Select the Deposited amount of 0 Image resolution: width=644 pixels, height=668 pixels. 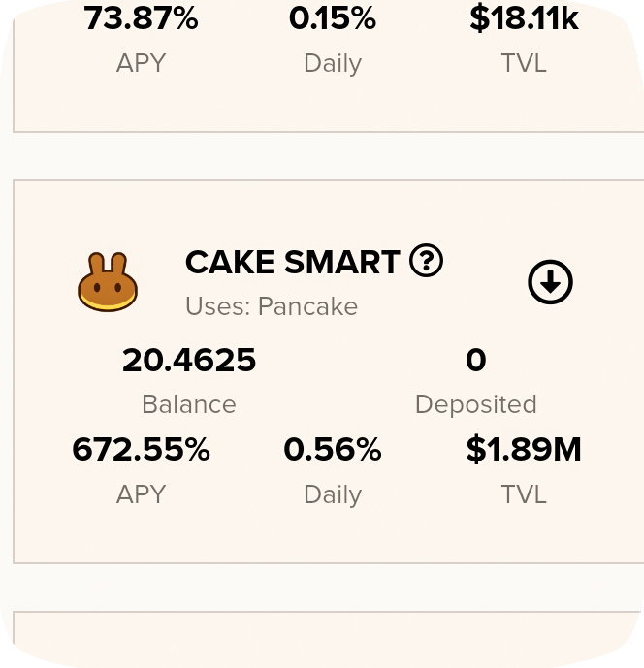click(475, 360)
